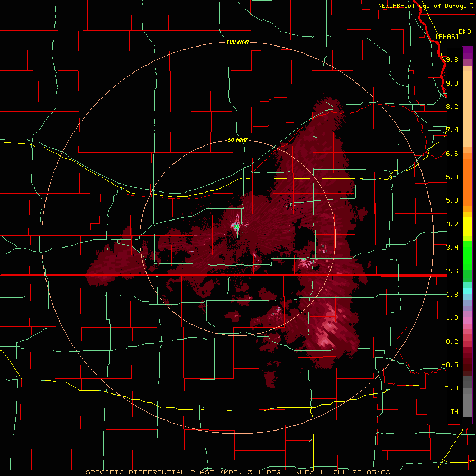Click the -1.3 scale value
The image size is (476, 476).
click(x=450, y=388)
